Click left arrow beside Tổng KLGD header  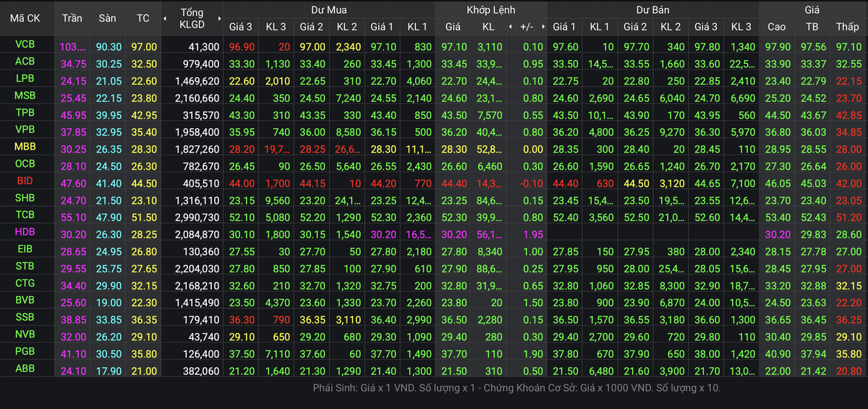(165, 17)
